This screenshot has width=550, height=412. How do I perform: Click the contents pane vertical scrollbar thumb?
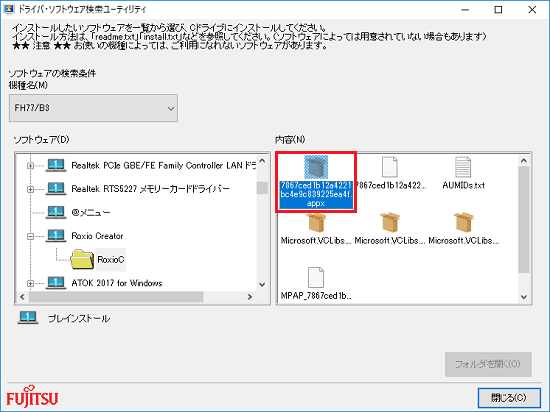[x=524, y=219]
